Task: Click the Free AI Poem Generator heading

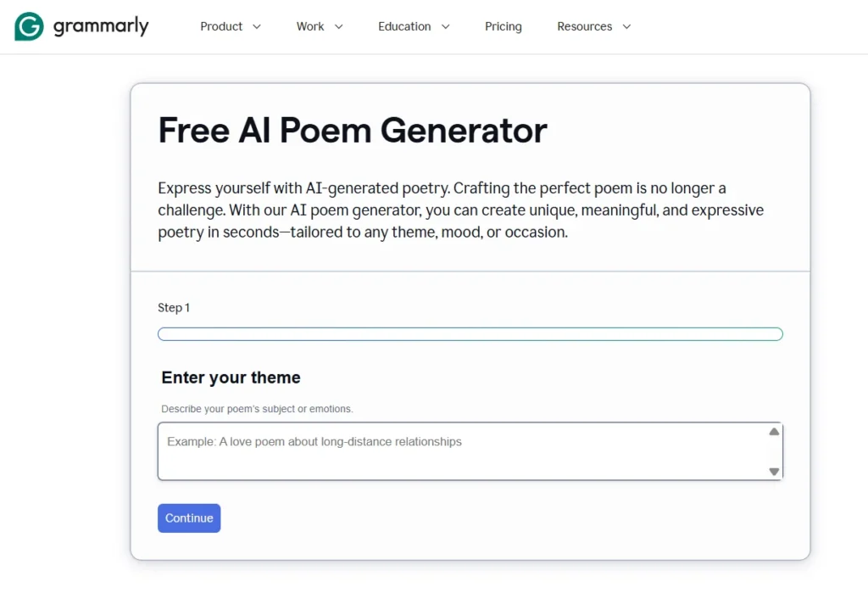Action: pyautogui.click(x=353, y=131)
